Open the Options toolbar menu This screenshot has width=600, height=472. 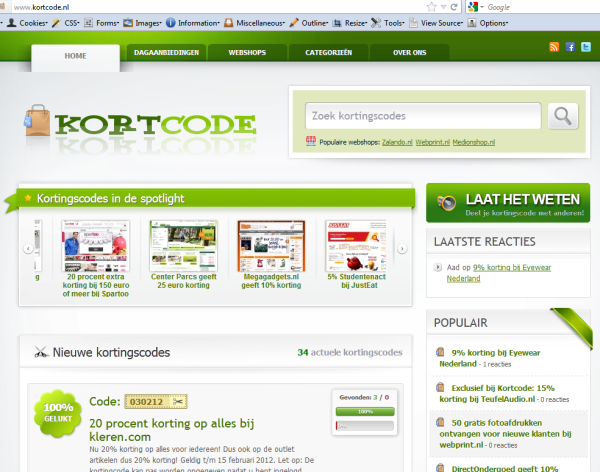coord(488,23)
